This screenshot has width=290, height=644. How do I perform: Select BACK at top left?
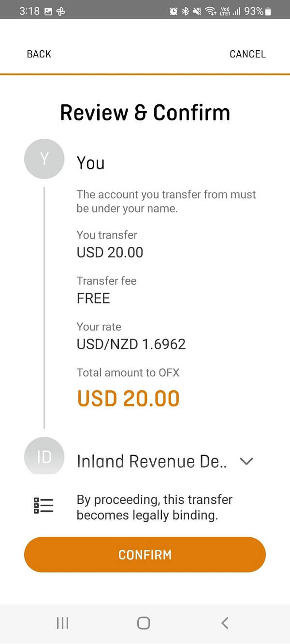click(x=38, y=54)
